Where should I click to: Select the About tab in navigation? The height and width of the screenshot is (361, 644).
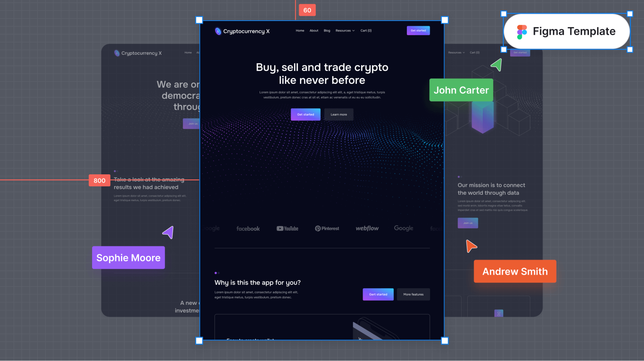click(314, 30)
